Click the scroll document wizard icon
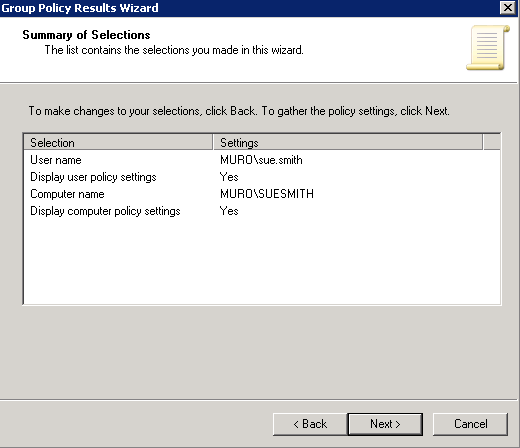 (488, 48)
